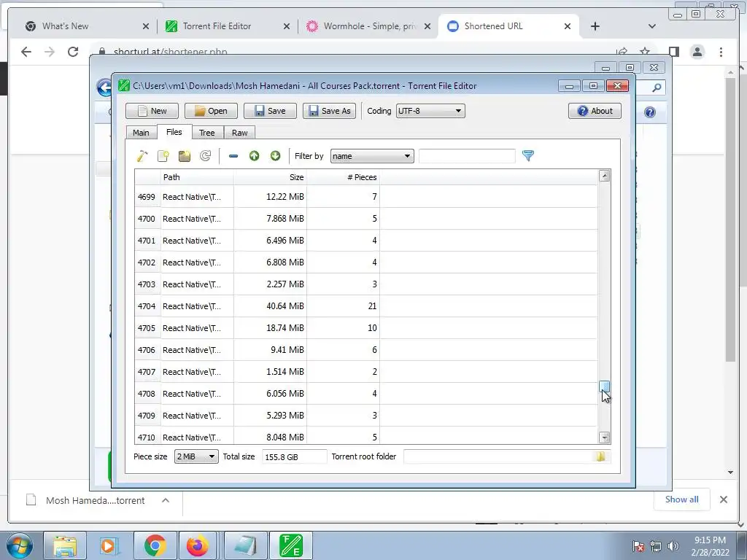Browse torrent root folder with folder icon
747x560 pixels.
[x=600, y=456]
